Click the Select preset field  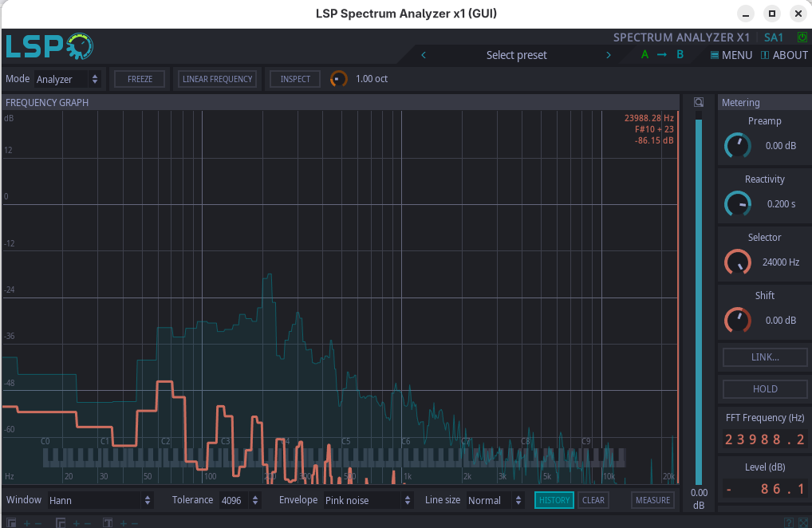516,55
